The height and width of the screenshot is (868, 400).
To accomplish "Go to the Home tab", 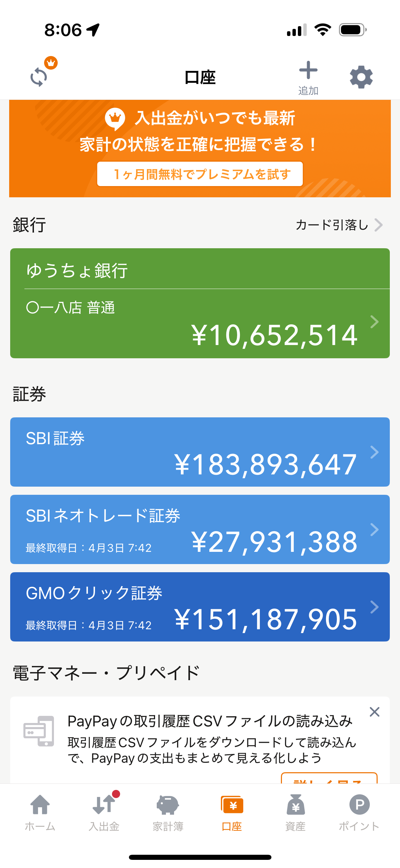I will point(40,812).
